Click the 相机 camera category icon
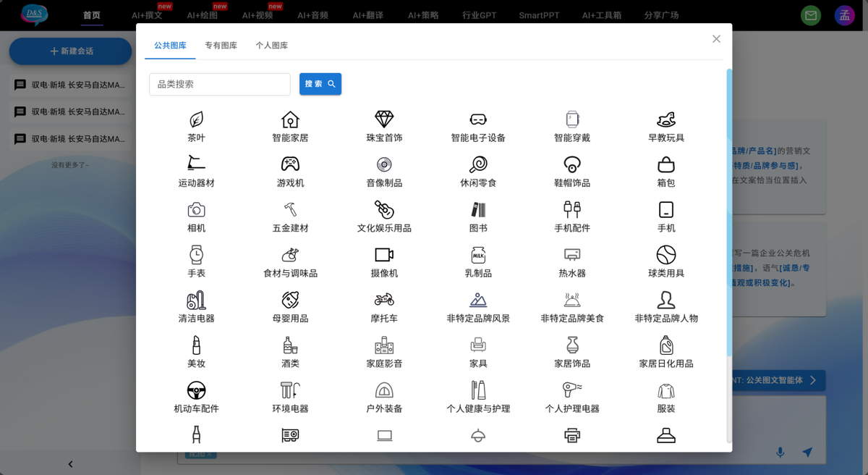Screen dimensions: 868x475 (196, 211)
